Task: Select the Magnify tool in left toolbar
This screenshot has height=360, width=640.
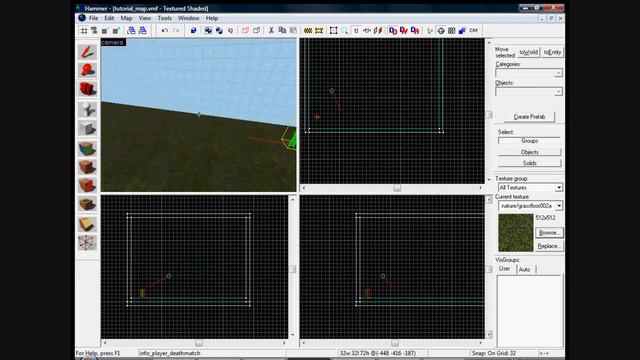Action: click(87, 70)
